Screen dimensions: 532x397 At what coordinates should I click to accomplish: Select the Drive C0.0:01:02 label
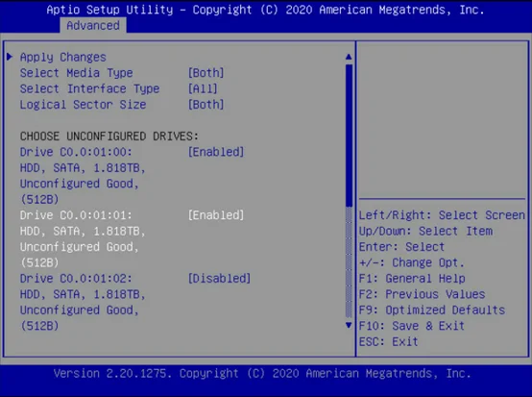pyautogui.click(x=76, y=279)
